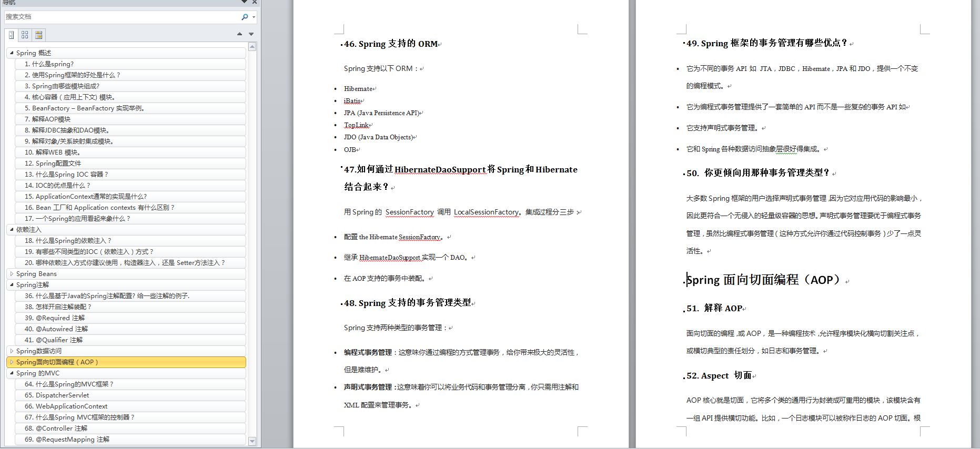This screenshot has height=449, width=980.
Task: Click the search magnifier icon in navigation pane
Action: 245,17
